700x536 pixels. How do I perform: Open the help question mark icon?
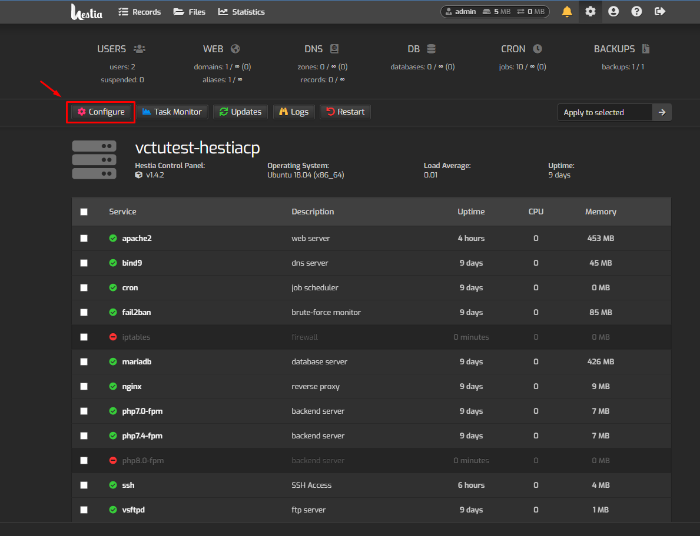[637, 12]
